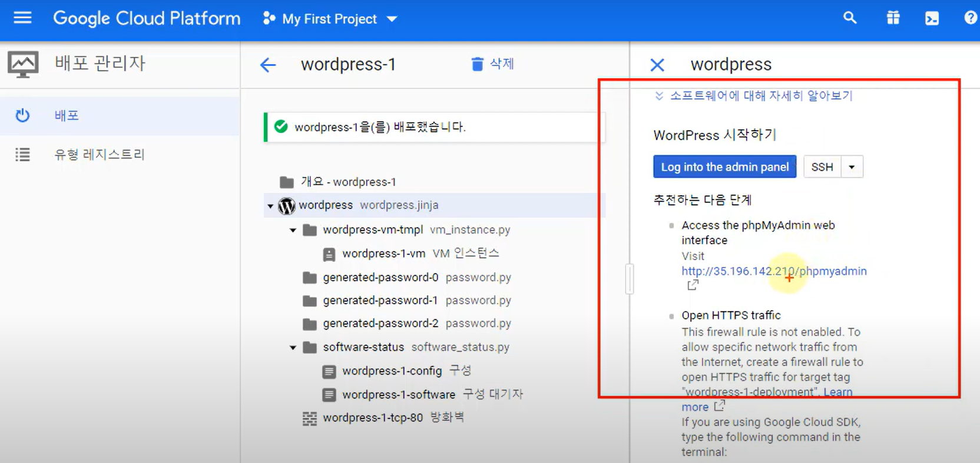This screenshot has width=980, height=463.
Task: Click external link icon below phpmyadmin URL
Action: (x=693, y=285)
